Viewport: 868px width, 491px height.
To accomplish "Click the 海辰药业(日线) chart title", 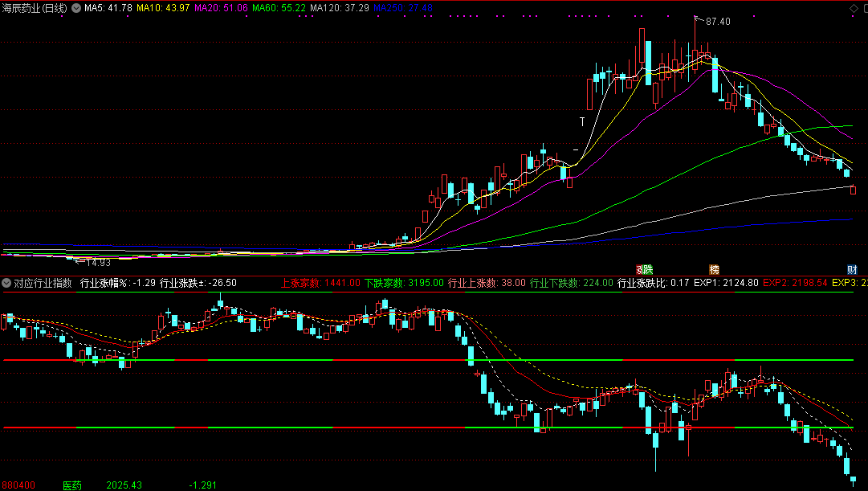I will [35, 8].
